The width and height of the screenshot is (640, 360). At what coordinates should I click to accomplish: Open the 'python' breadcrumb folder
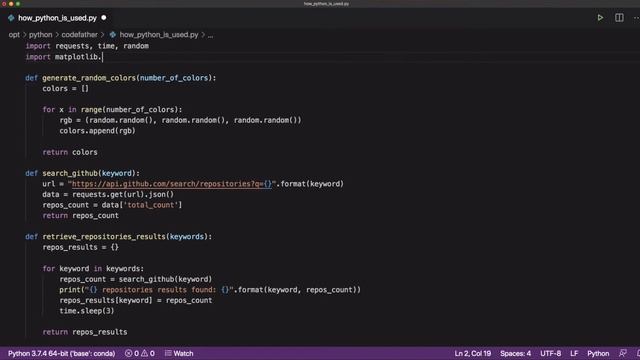(x=40, y=35)
